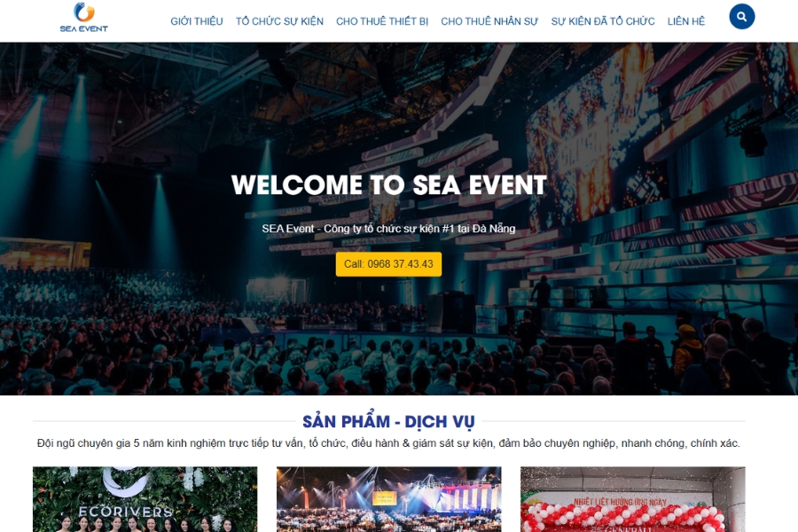
Task: Open the GIỚI THIỆU menu item
Action: (197, 21)
